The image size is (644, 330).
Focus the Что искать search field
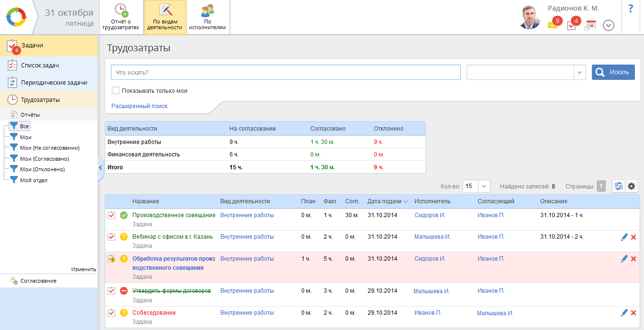pos(285,72)
